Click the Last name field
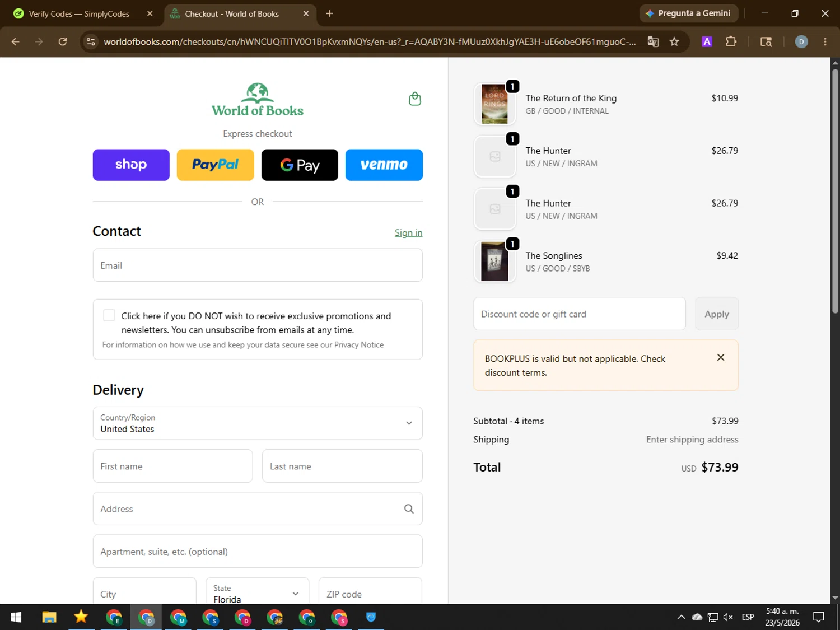Image resolution: width=840 pixels, height=630 pixels. click(x=342, y=466)
